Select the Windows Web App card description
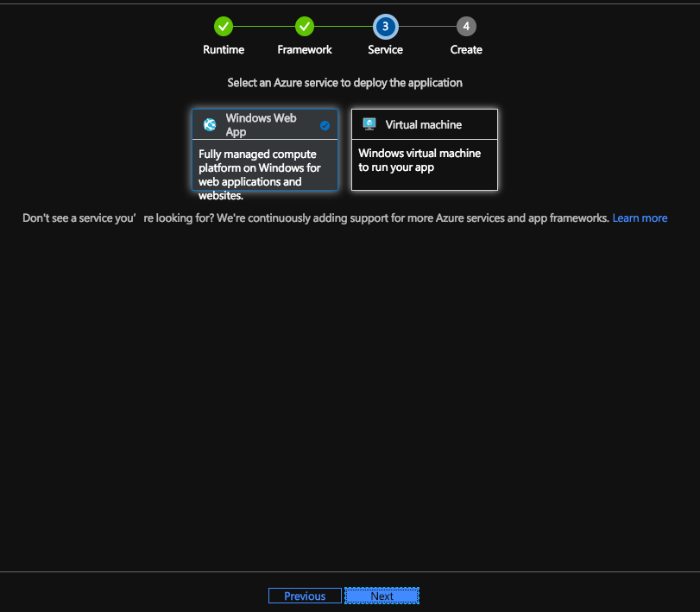Screen dimensions: 700x612 (260, 174)
